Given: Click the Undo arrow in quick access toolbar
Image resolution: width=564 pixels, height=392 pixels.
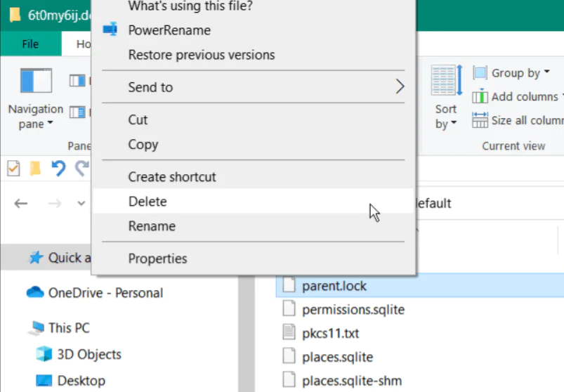Looking at the screenshot, I should coord(58,169).
